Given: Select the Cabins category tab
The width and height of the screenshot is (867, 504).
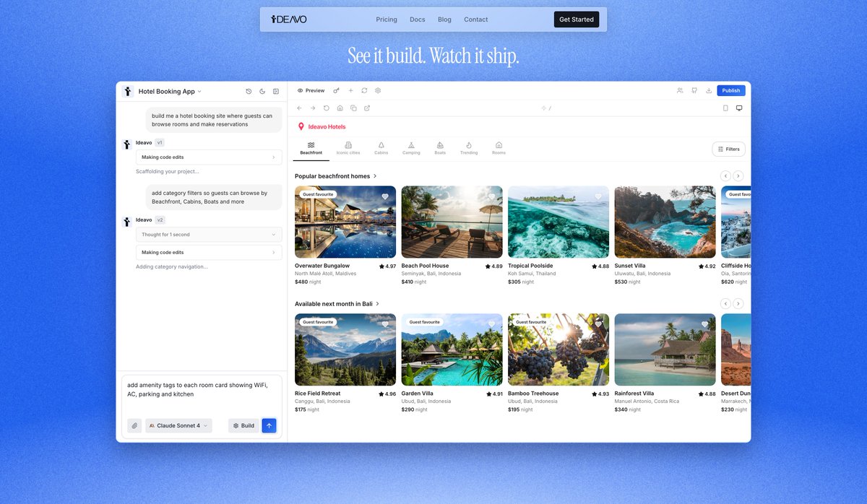Looking at the screenshot, I should coord(381,148).
